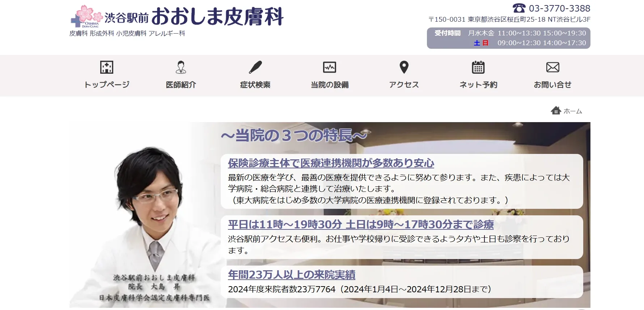Screen dimensions: 644x310
Task: Click the ホーム breadcrumb text
Action: pos(573,111)
